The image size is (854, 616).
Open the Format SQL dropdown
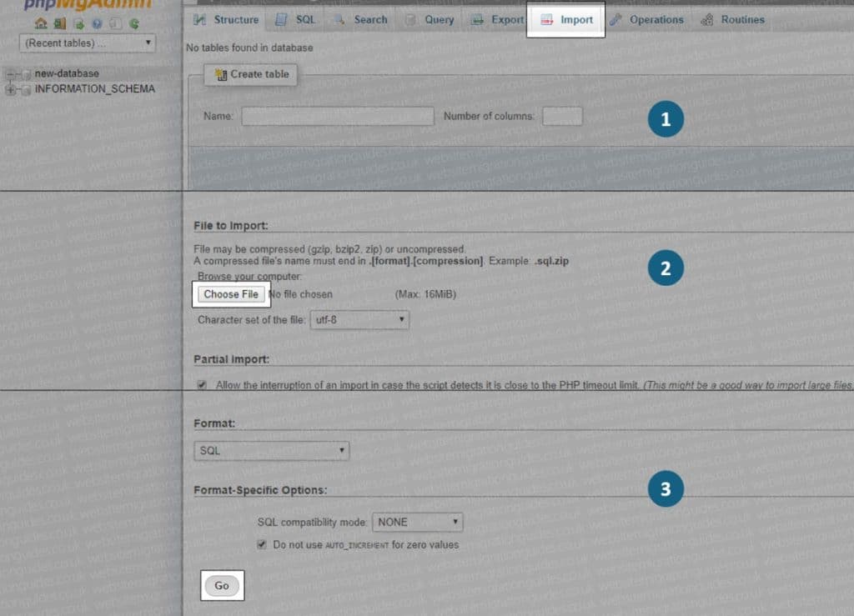click(x=271, y=451)
